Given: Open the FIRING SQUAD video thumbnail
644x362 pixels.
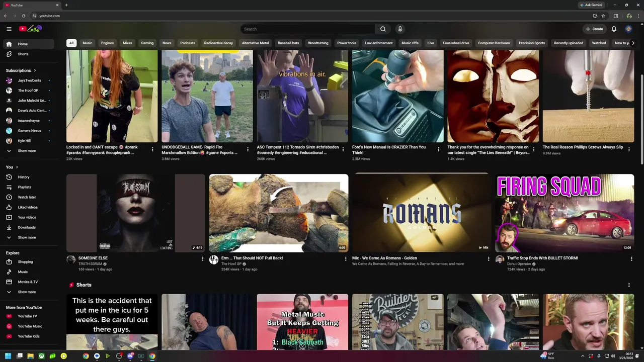Looking at the screenshot, I should point(565,213).
